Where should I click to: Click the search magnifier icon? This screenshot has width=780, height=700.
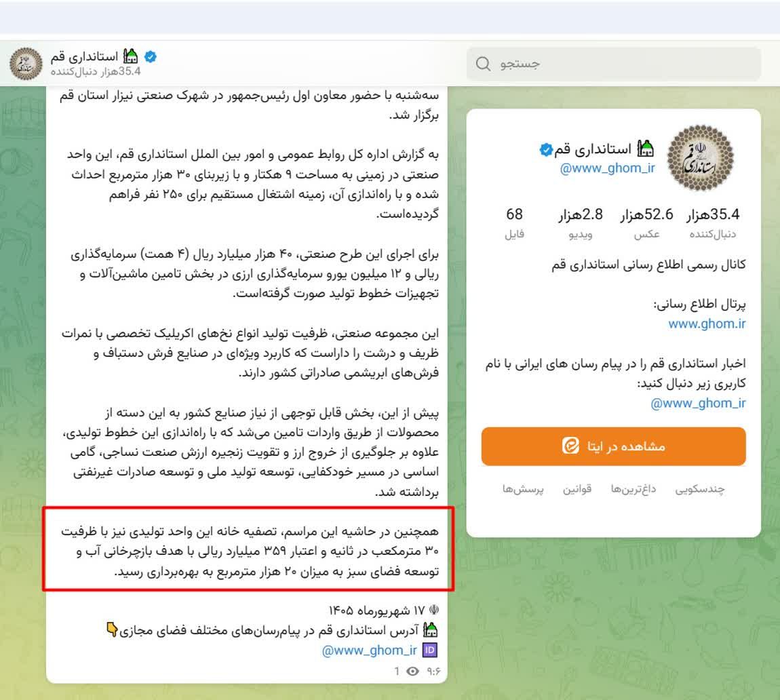tap(483, 64)
